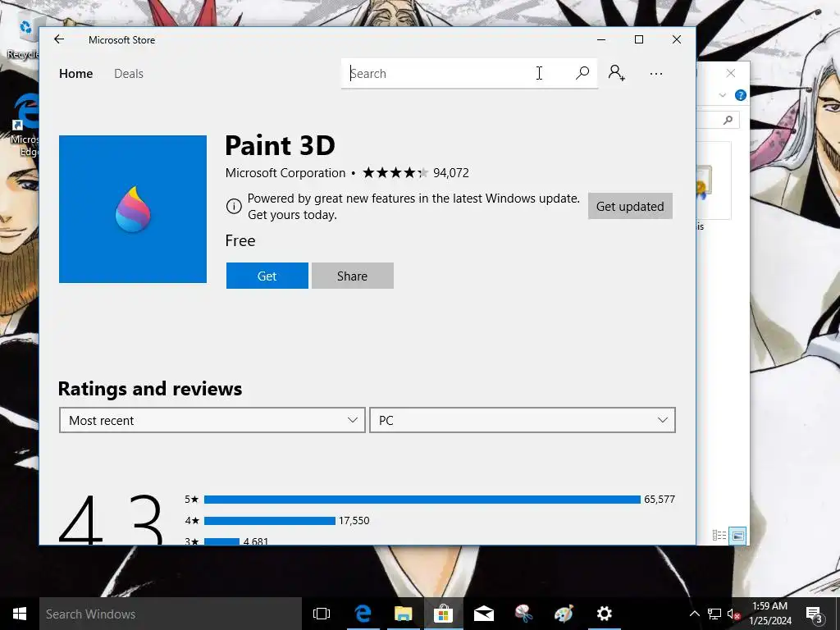Image resolution: width=840 pixels, height=630 pixels.
Task: Click the info icon beside update notice
Action: 234,206
